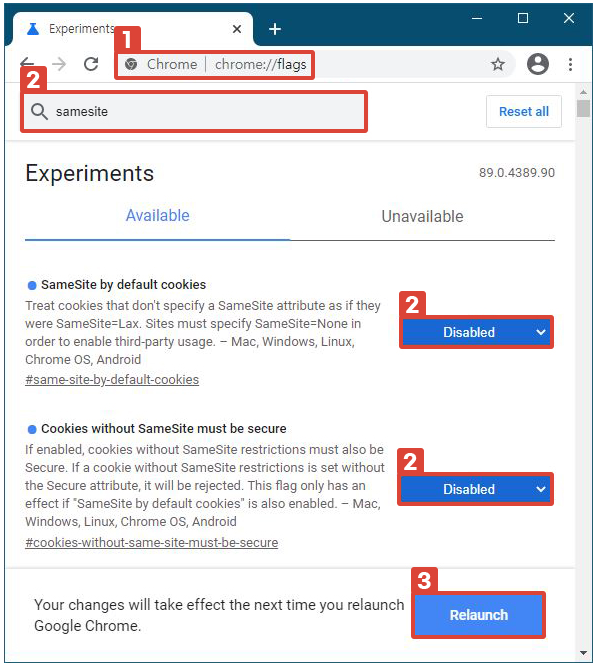This screenshot has height=669, width=596.
Task: Close the Experiments tab
Action: 237,29
